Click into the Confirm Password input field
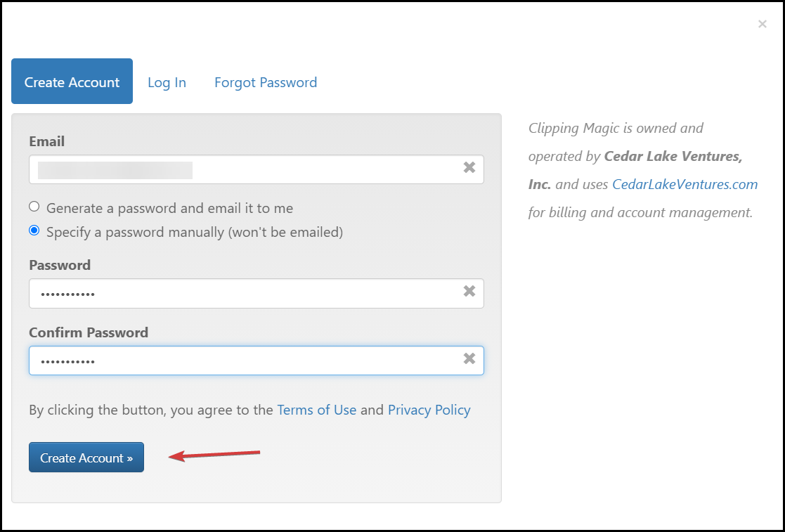This screenshot has width=785, height=532. 246,361
